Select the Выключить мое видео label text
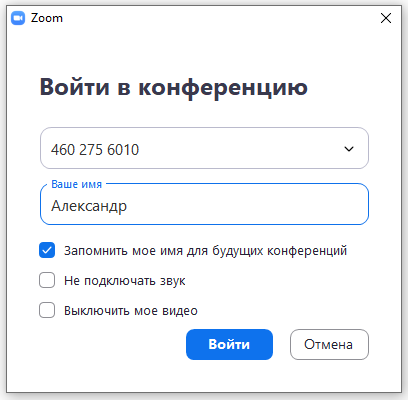The height and width of the screenshot is (400, 408). click(x=131, y=311)
